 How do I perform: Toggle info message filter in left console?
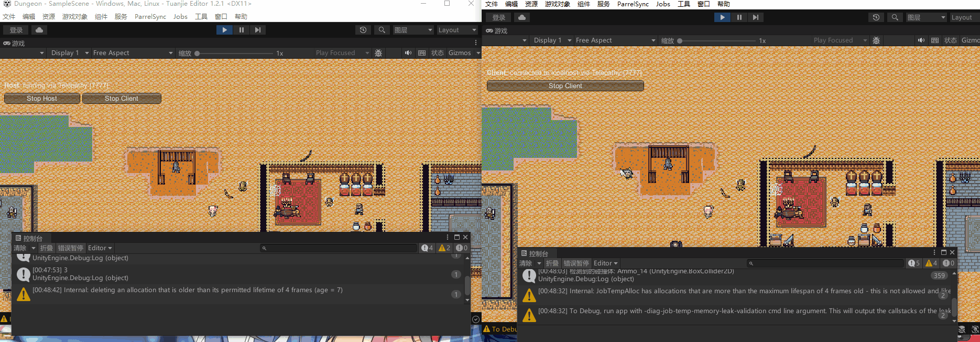(428, 248)
